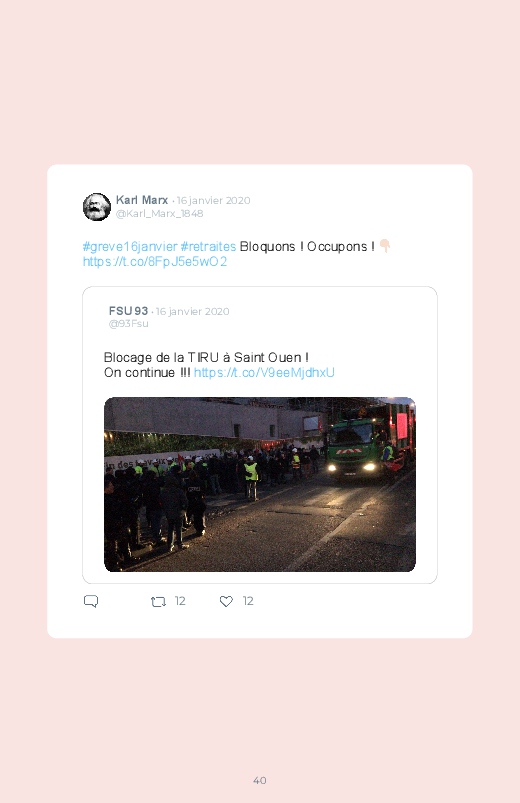520x803 pixels.
Task: Open Karl Marx profile avatar
Action: (97, 207)
